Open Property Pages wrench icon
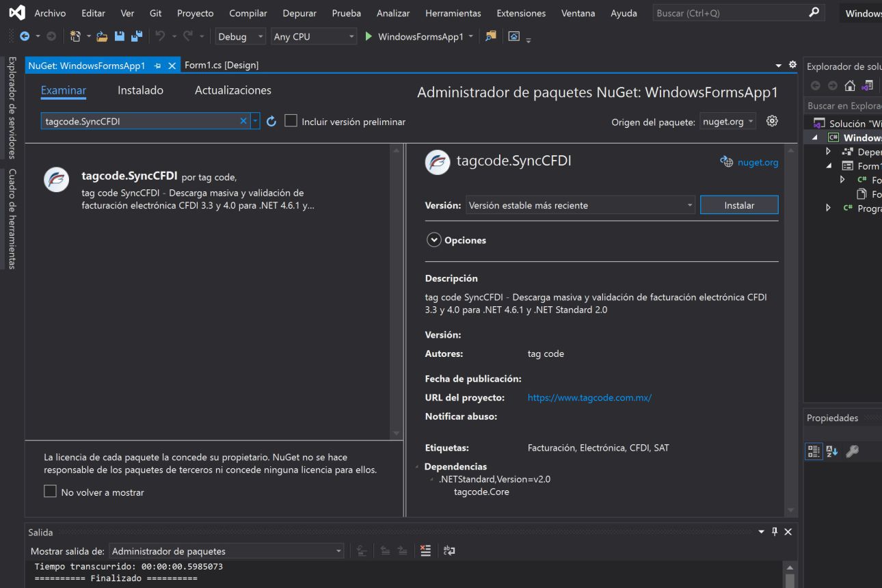Image resolution: width=882 pixels, height=588 pixels. coord(852,451)
